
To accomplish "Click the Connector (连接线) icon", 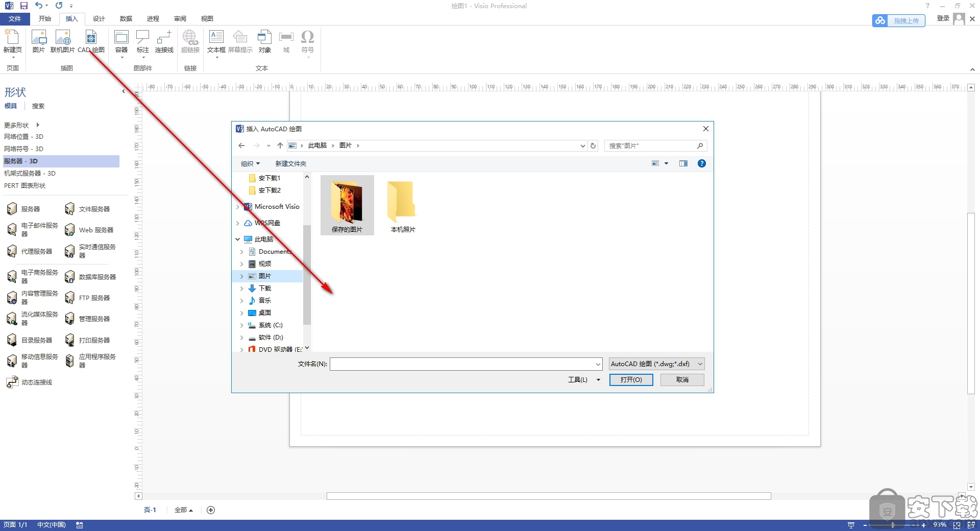I will coord(164,41).
